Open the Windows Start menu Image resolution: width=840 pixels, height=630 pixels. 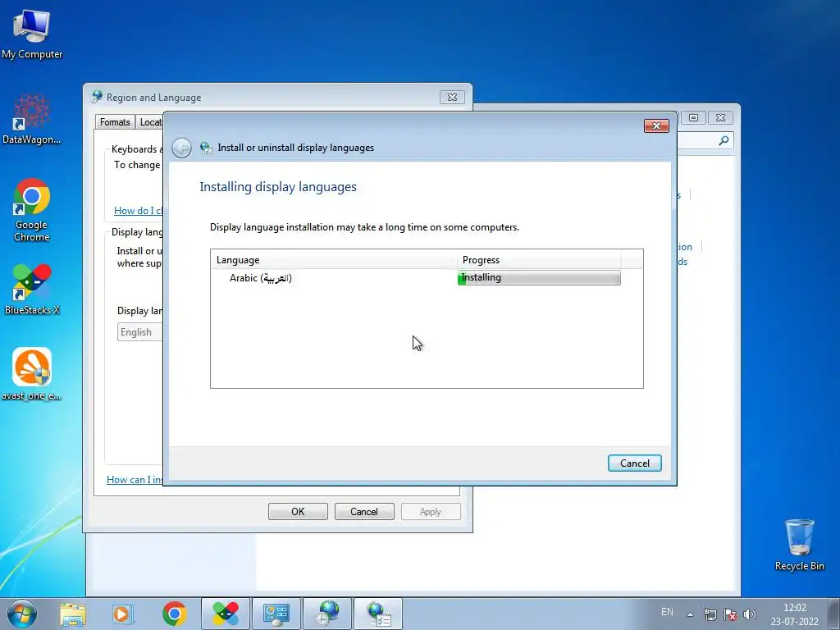pos(22,614)
